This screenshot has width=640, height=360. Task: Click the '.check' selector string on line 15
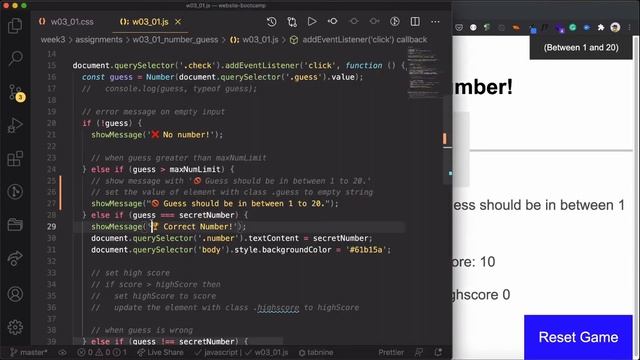198,65
